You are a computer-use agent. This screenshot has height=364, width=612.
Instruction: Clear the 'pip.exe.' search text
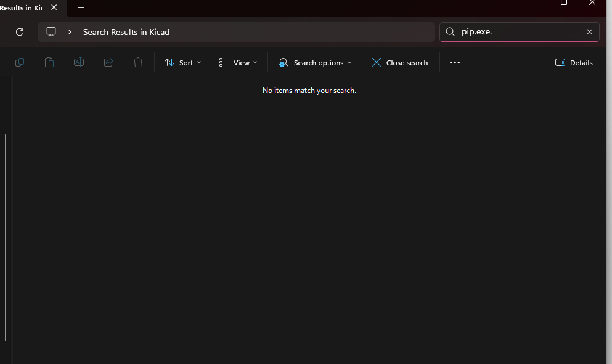click(x=589, y=32)
